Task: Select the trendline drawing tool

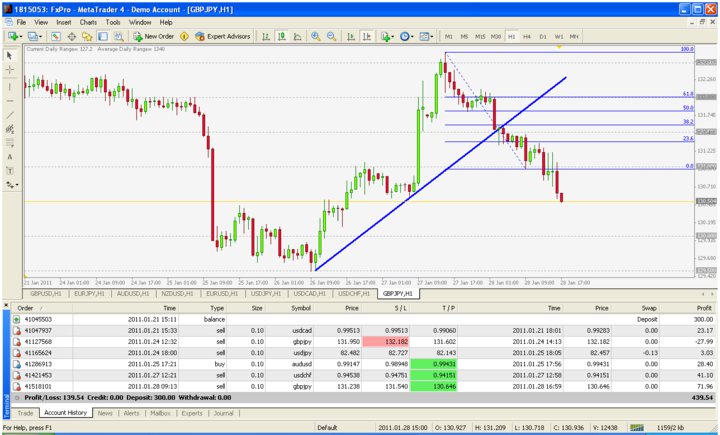Action: (x=10, y=115)
